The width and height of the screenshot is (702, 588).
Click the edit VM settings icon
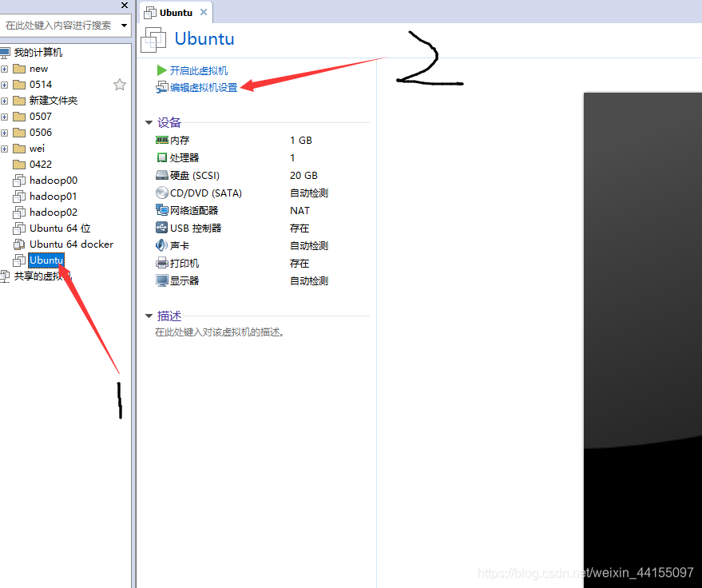(x=161, y=87)
